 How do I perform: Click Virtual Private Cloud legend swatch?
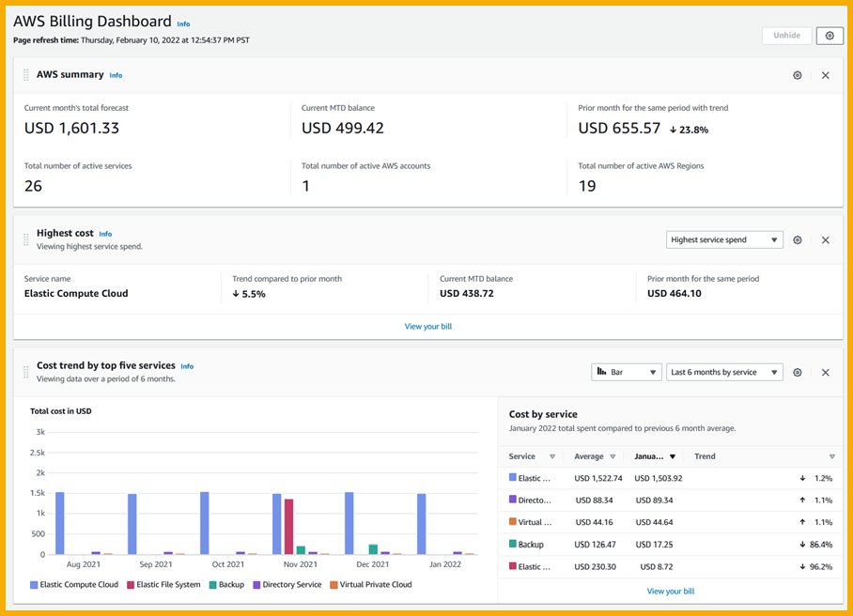click(334, 585)
